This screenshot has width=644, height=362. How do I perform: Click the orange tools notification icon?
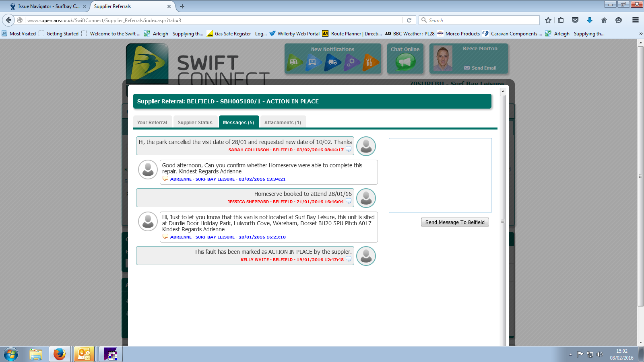click(x=370, y=62)
